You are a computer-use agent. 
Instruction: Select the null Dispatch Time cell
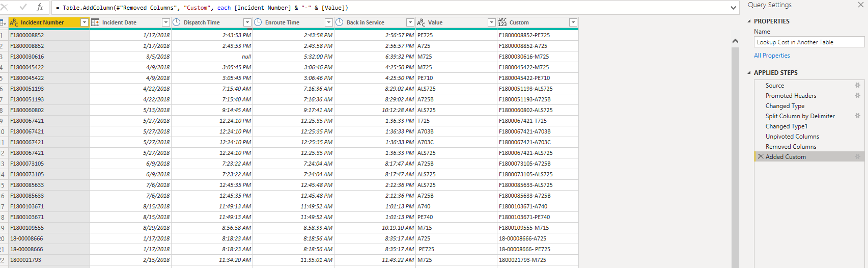coord(212,57)
